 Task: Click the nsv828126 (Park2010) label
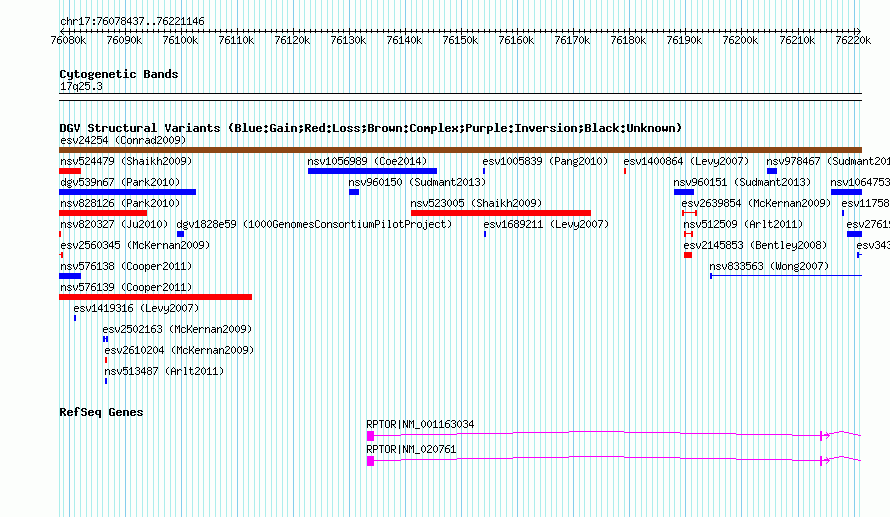pyautogui.click(x=120, y=203)
